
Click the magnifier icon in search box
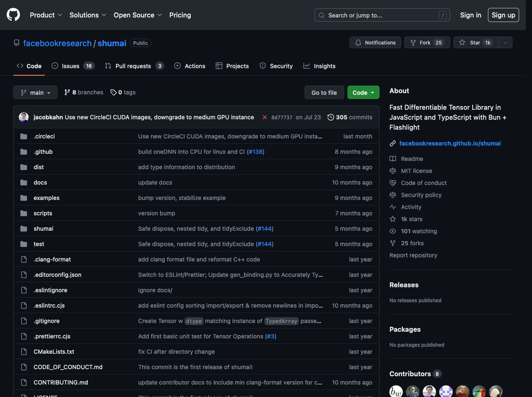click(x=322, y=15)
